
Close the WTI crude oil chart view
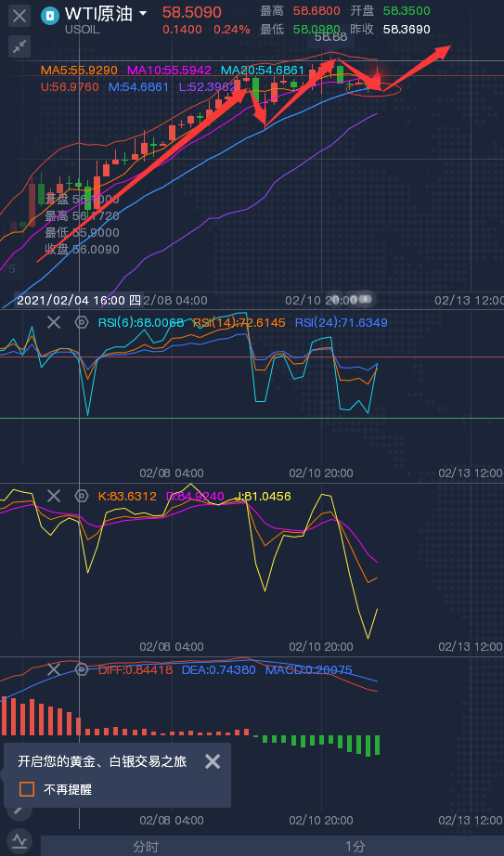pos(19,15)
